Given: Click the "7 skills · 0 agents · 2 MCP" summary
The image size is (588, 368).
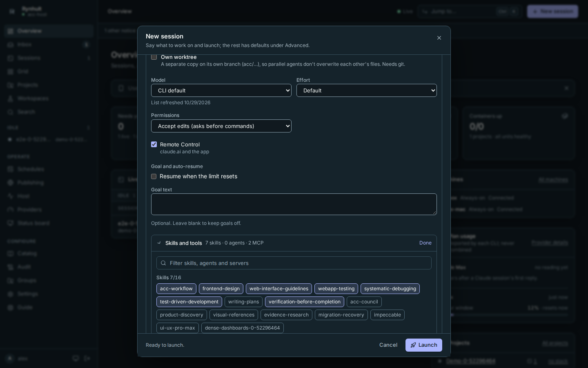Looking at the screenshot, I should pyautogui.click(x=234, y=243).
